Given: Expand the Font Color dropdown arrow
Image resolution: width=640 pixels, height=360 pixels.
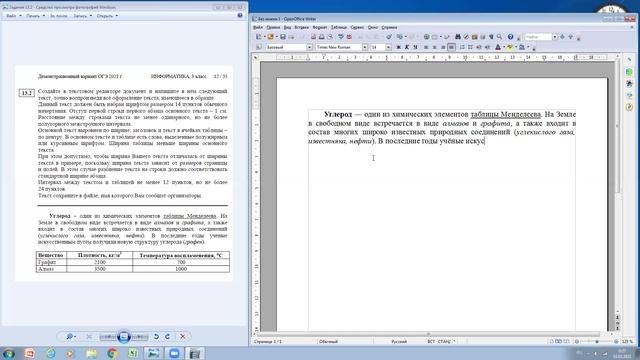Looking at the screenshot, I should click(x=504, y=47).
